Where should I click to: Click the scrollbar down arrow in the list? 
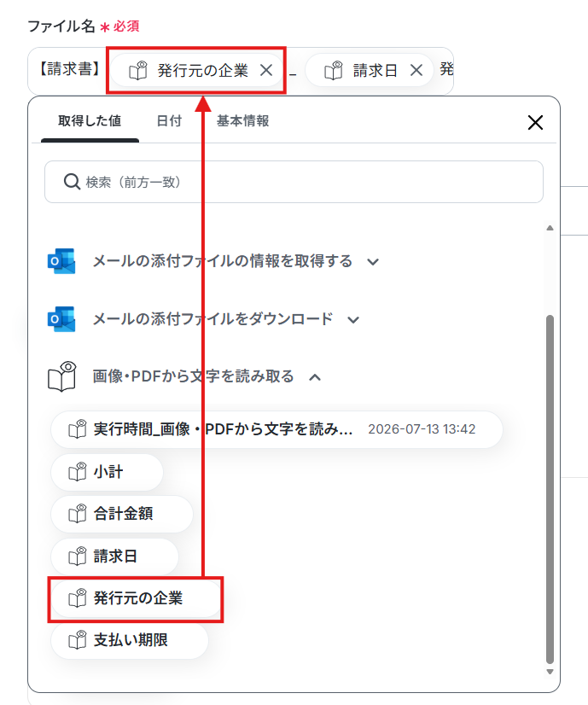(x=550, y=672)
